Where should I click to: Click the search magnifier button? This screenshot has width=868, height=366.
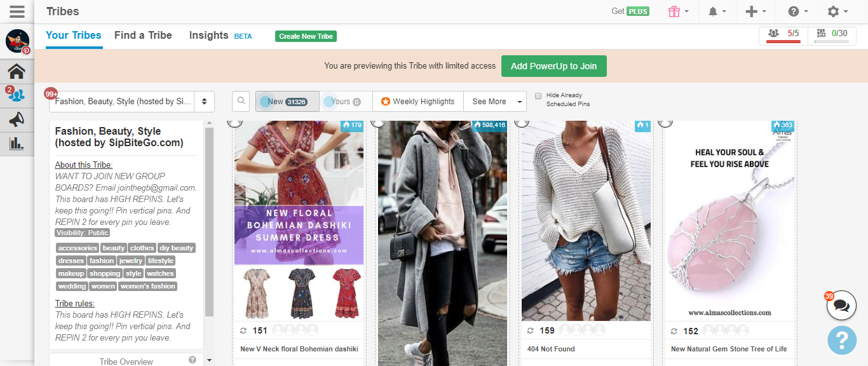click(241, 101)
